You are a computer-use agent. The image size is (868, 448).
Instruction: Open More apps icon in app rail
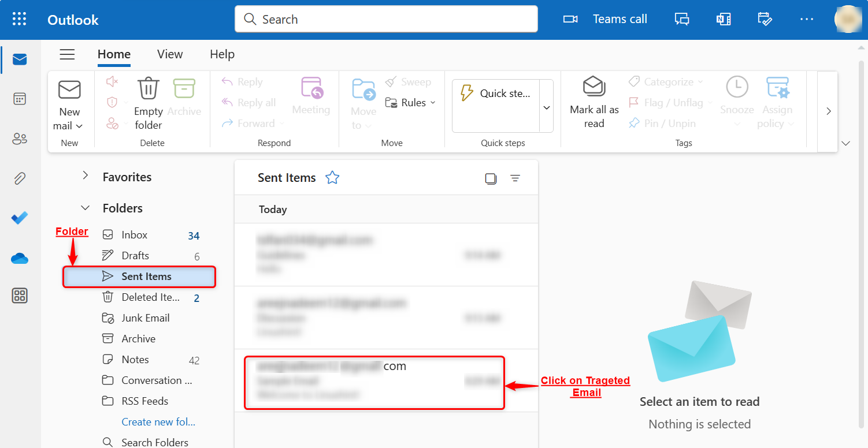[20, 296]
